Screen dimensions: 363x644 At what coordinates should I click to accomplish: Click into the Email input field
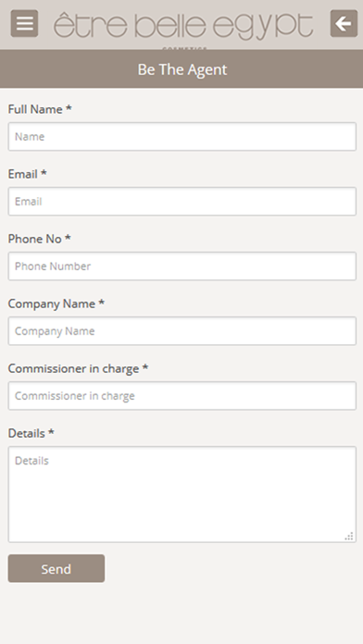tap(182, 202)
